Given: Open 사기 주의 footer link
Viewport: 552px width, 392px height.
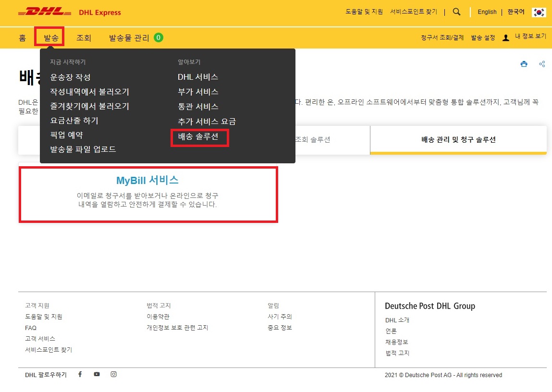Looking at the screenshot, I should (x=280, y=317).
